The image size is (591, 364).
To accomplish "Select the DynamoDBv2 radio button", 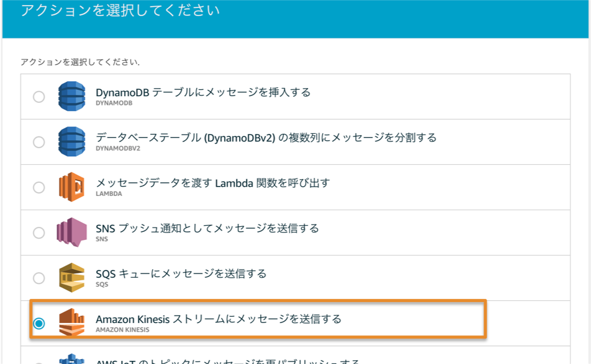I will (x=39, y=142).
